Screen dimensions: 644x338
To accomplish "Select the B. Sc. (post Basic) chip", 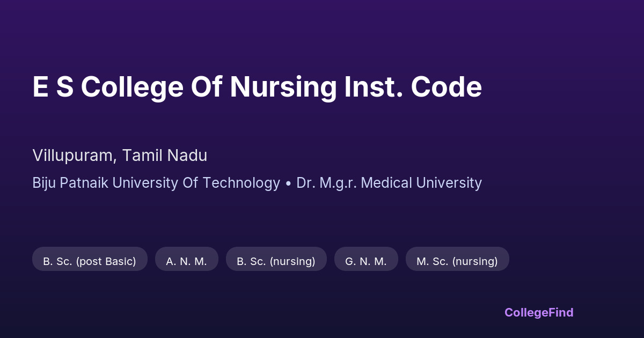I will pyautogui.click(x=90, y=261).
